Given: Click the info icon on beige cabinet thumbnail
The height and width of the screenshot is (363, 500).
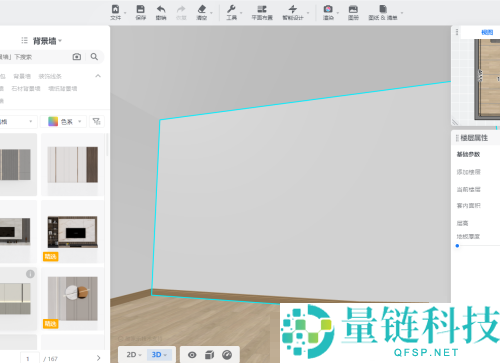Looking at the screenshot, I should pos(30,274).
